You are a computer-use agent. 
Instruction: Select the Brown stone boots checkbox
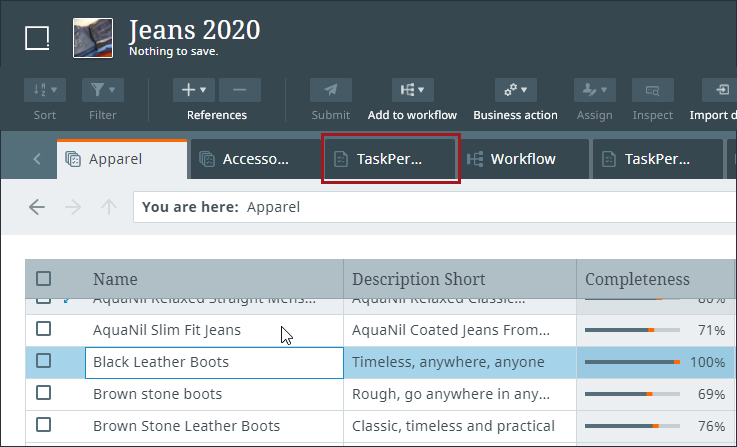[x=44, y=393]
